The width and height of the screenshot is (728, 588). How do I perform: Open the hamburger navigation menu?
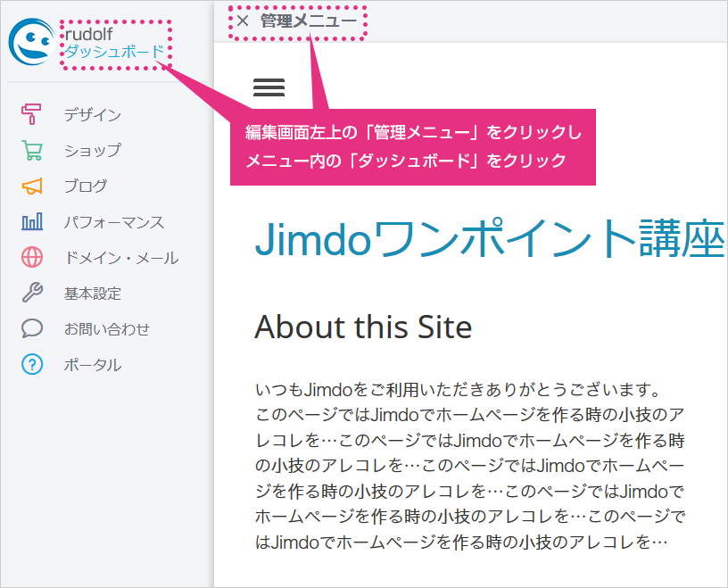269,87
